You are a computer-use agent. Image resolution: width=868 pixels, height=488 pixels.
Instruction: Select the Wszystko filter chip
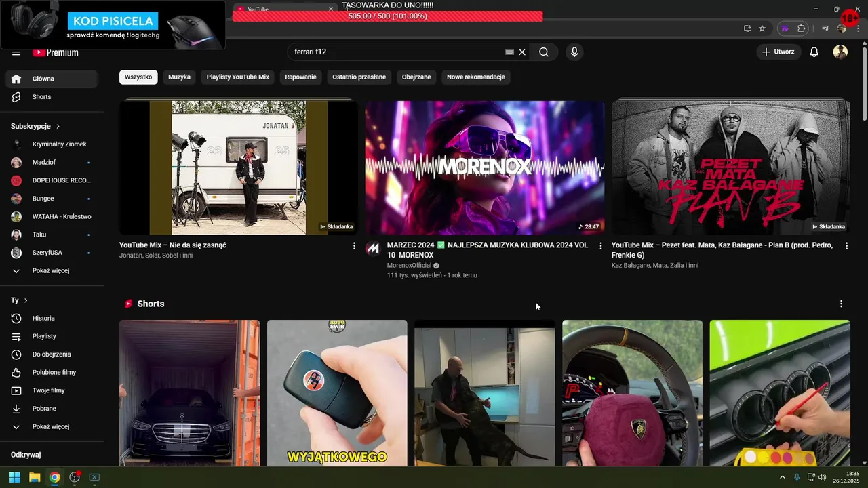[x=138, y=77]
